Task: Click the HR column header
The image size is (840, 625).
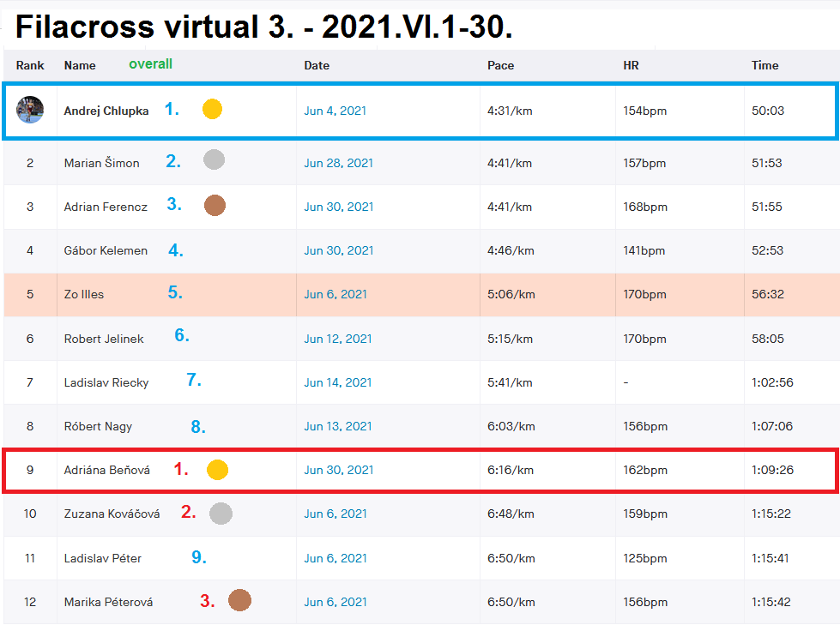Action: (631, 65)
